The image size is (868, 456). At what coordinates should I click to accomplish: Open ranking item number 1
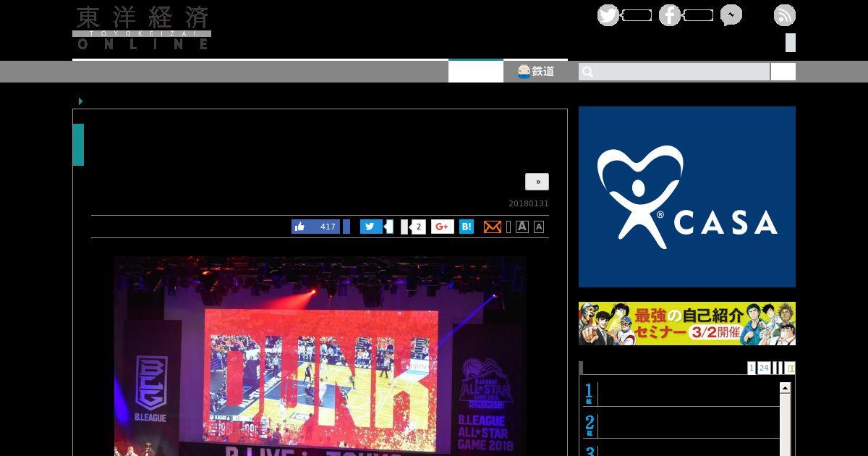681,394
